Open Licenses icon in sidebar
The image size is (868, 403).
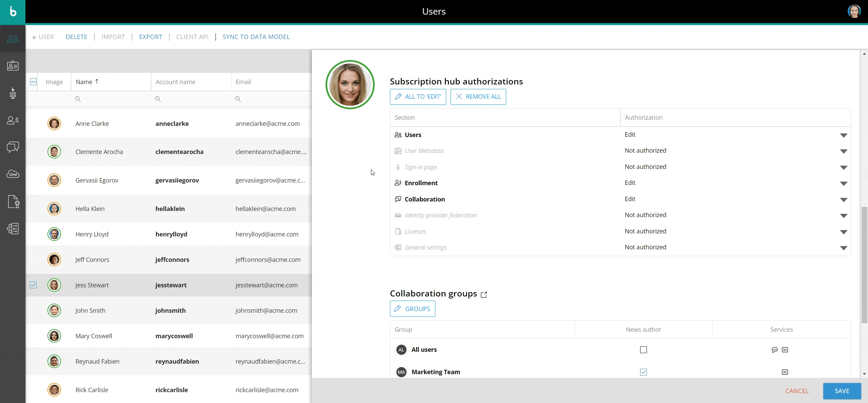click(13, 201)
